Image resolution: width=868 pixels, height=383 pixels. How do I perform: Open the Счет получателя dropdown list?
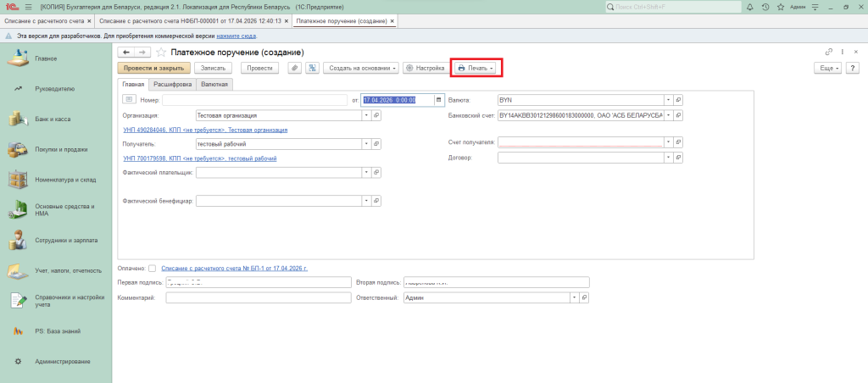click(x=668, y=142)
